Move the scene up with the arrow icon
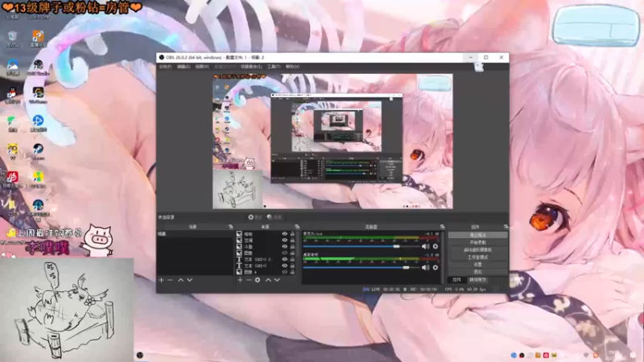This screenshot has width=644, height=362. (x=180, y=280)
